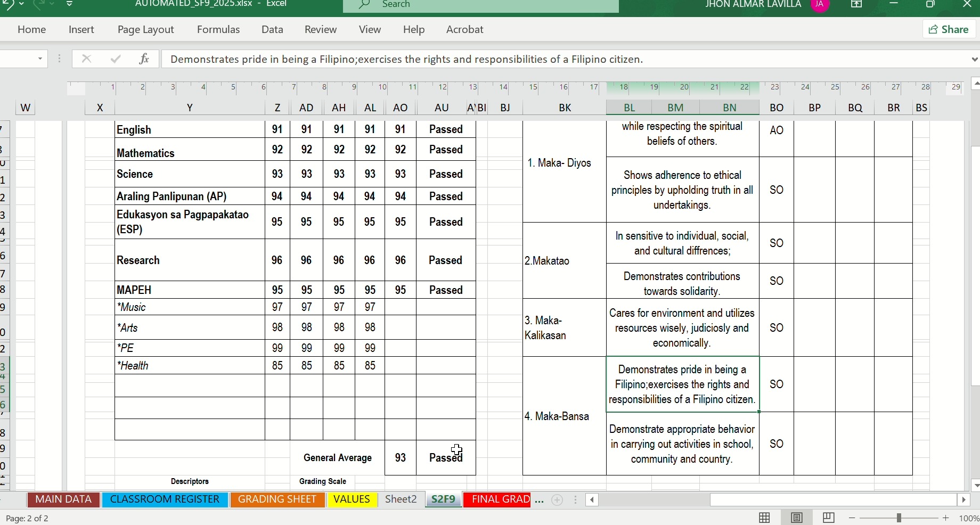Open the Review tab
Screen dimensions: 980x525
[x=321, y=29]
